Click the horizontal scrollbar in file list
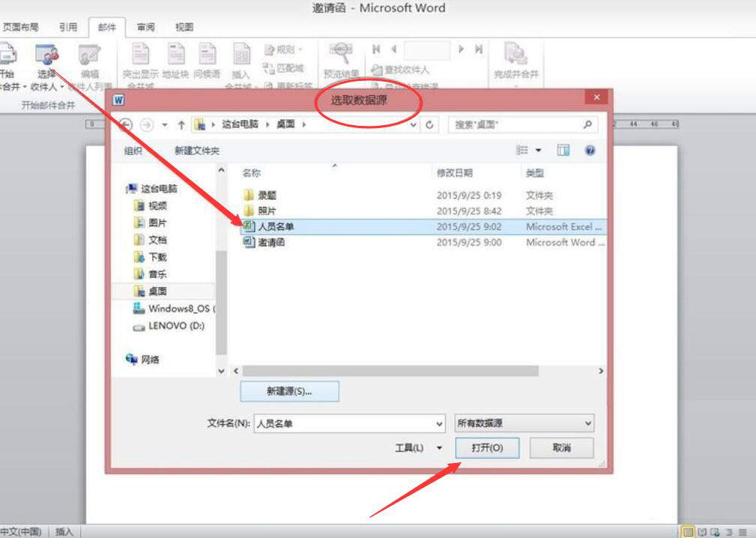The width and height of the screenshot is (756, 538). click(x=390, y=371)
